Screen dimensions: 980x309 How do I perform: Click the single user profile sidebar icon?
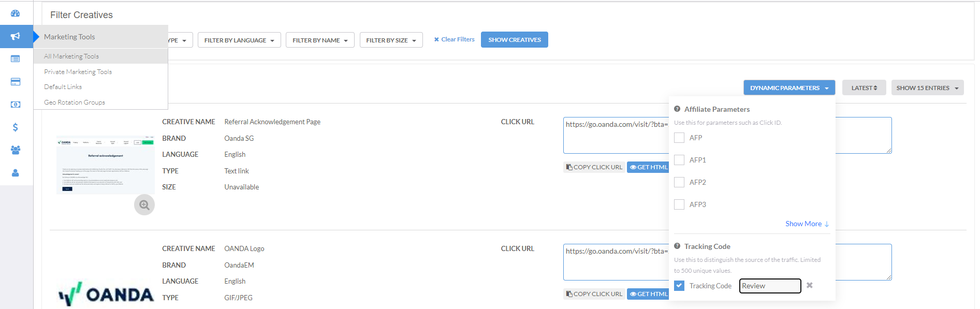click(x=16, y=173)
